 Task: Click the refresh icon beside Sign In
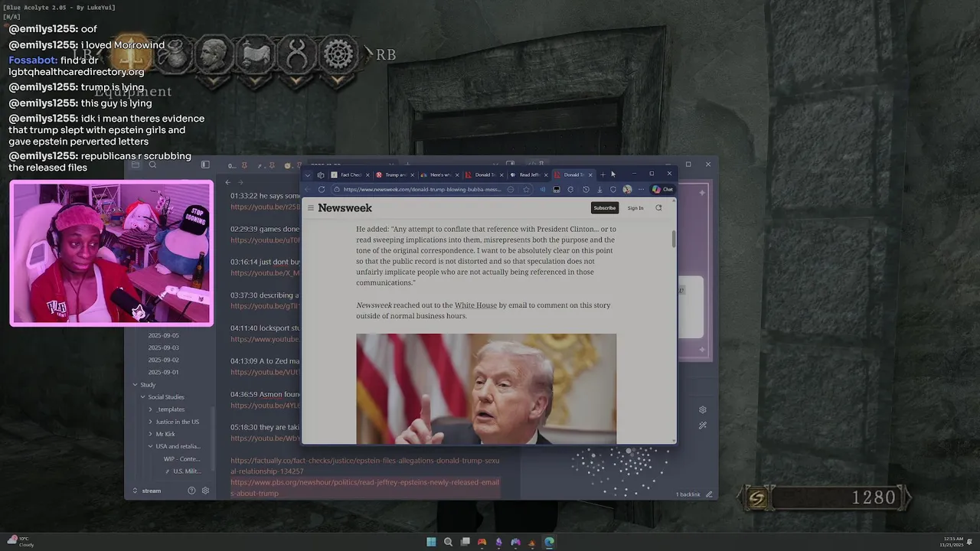click(x=658, y=208)
